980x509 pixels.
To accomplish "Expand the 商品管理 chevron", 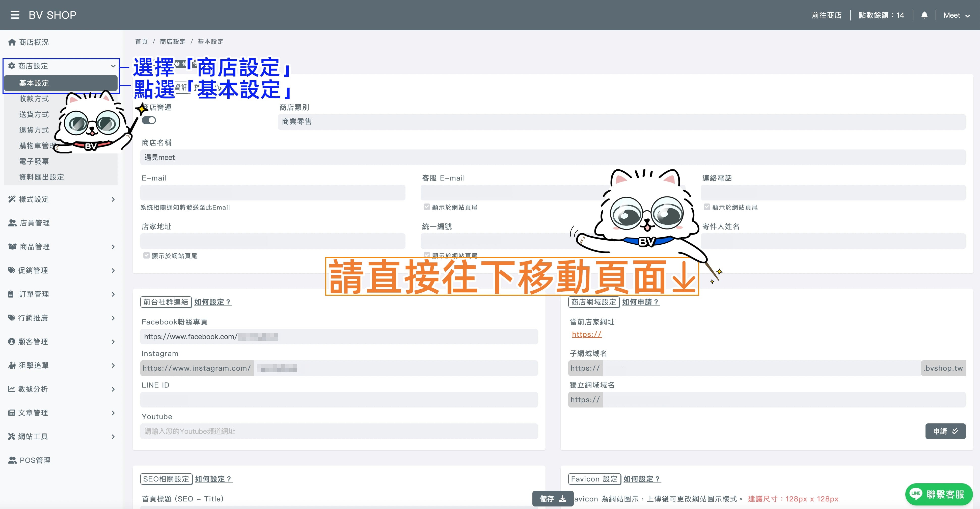I will pos(113,247).
